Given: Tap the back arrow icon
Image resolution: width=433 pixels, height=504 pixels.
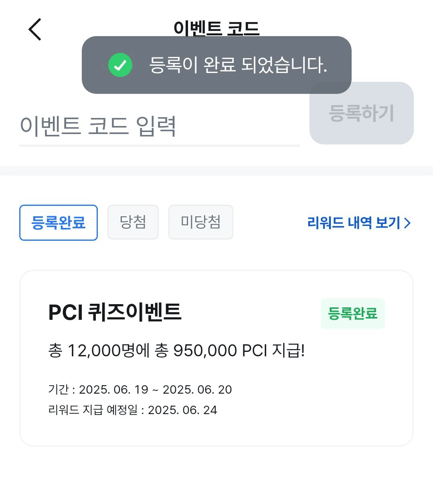Looking at the screenshot, I should coord(35,29).
